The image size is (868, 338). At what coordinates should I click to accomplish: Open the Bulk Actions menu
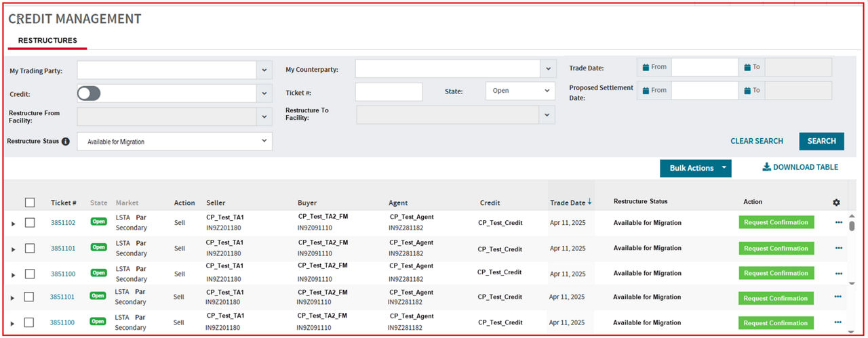(x=695, y=168)
